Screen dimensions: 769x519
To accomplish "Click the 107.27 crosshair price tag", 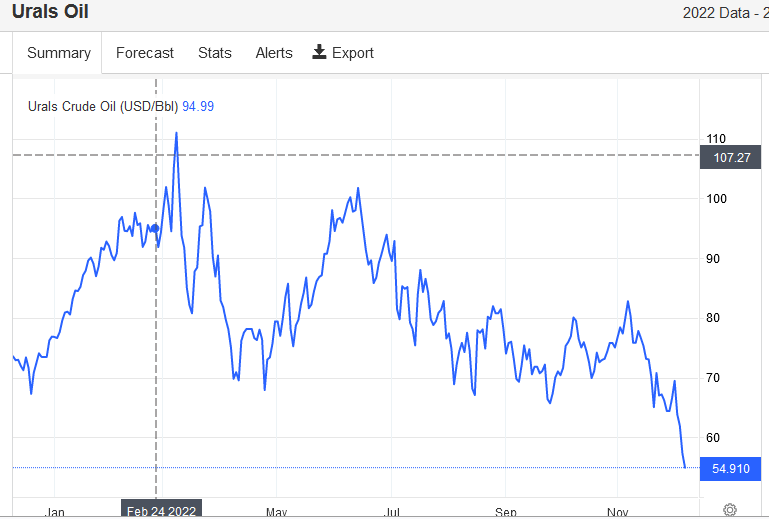I will (732, 157).
